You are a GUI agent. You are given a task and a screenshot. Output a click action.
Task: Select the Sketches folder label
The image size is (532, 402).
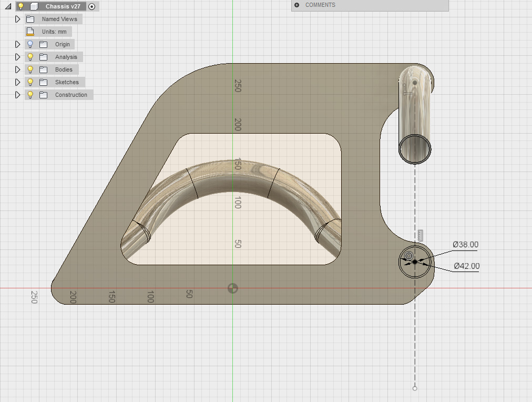coord(67,82)
